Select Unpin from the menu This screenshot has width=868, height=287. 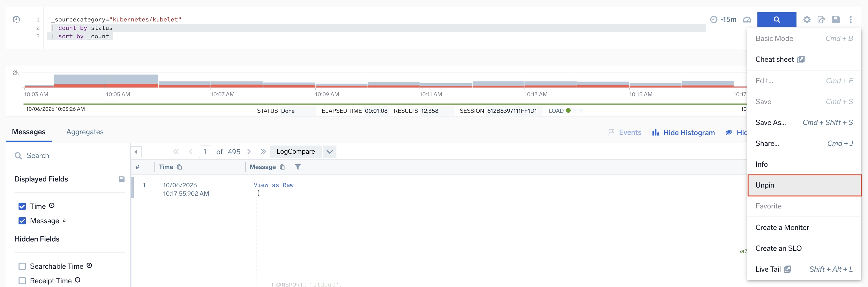[x=804, y=185]
